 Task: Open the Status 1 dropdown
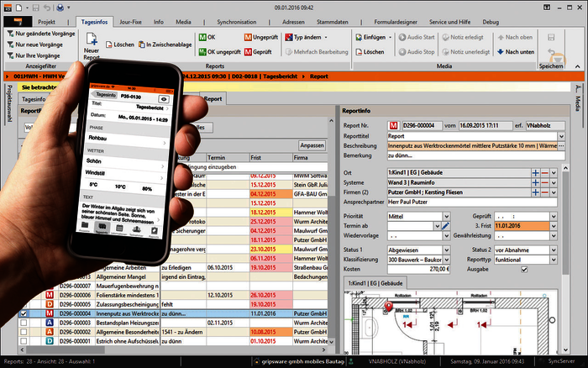click(x=446, y=250)
